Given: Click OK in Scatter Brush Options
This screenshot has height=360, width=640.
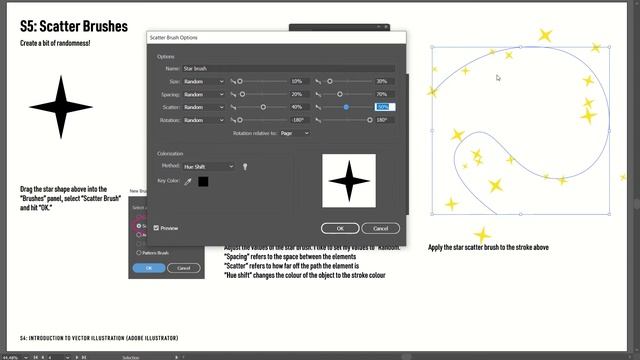Looking at the screenshot, I should click(x=340, y=228).
